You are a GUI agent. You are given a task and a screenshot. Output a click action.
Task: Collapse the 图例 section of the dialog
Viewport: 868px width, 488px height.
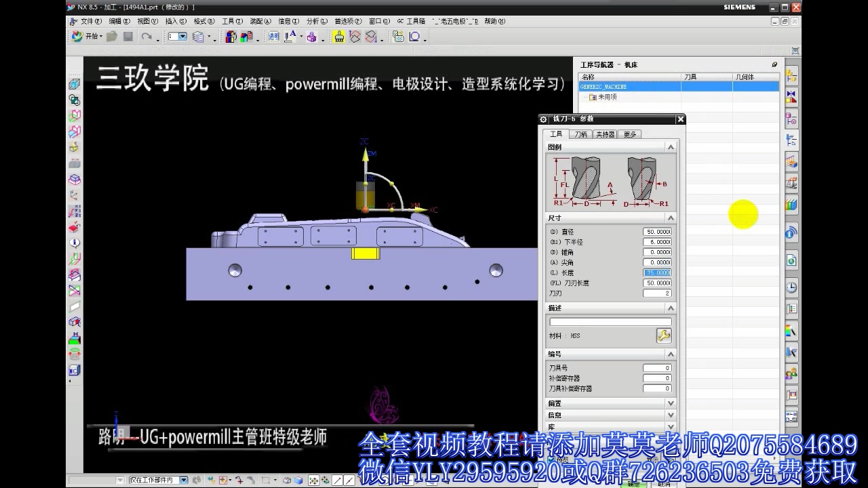coord(670,146)
